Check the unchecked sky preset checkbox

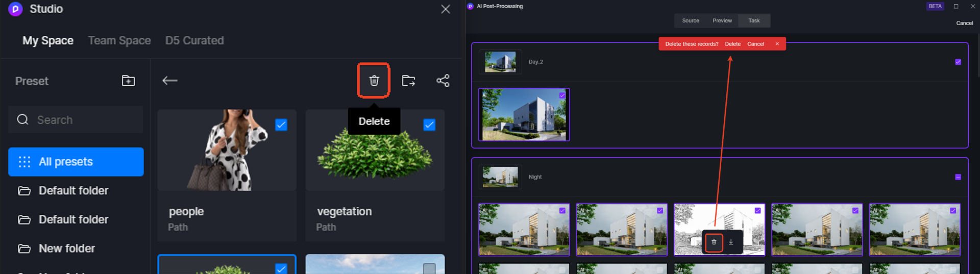pyautogui.click(x=429, y=268)
